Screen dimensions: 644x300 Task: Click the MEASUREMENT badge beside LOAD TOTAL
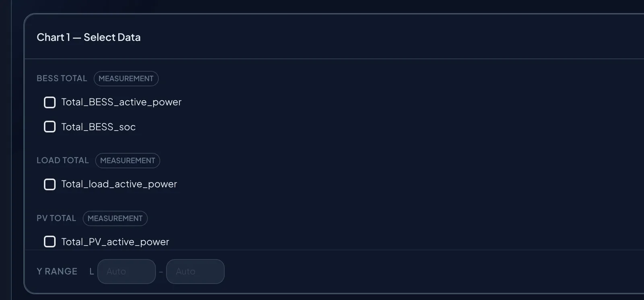click(128, 161)
